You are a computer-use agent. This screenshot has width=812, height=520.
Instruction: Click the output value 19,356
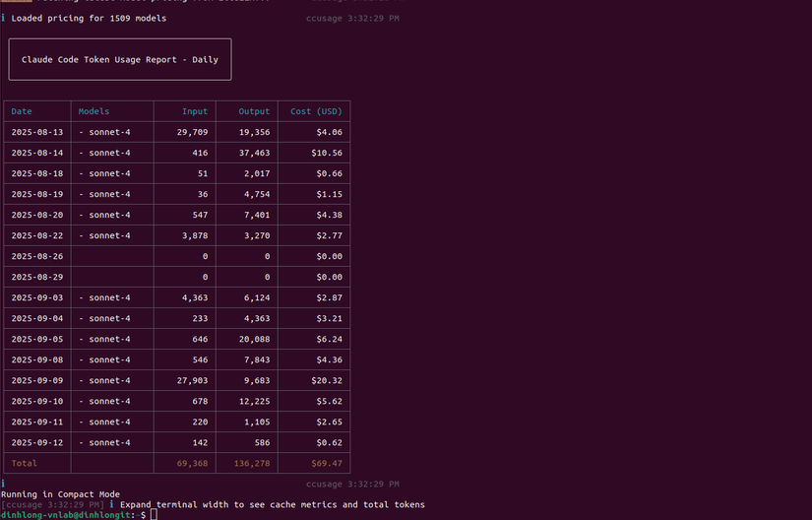point(254,132)
